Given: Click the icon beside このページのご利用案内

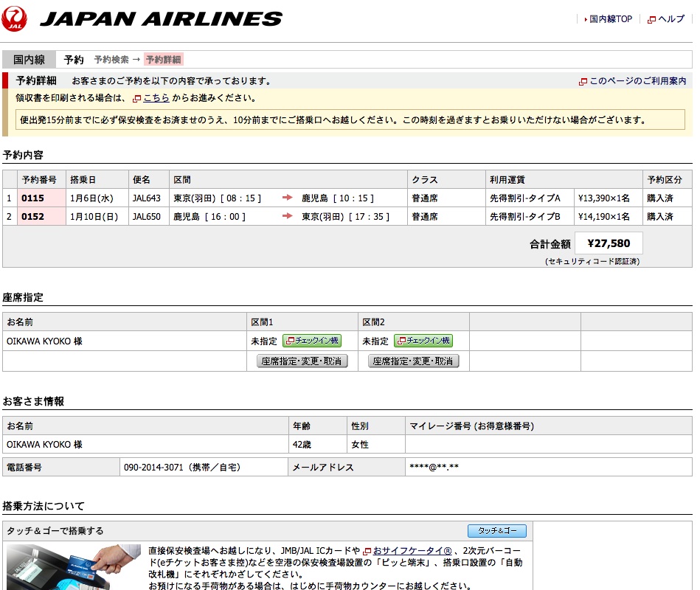Looking at the screenshot, I should [583, 81].
